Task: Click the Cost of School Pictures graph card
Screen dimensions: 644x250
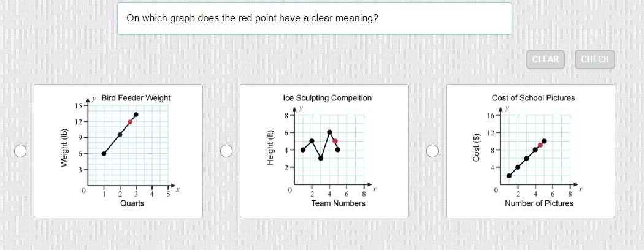Action: [x=531, y=151]
